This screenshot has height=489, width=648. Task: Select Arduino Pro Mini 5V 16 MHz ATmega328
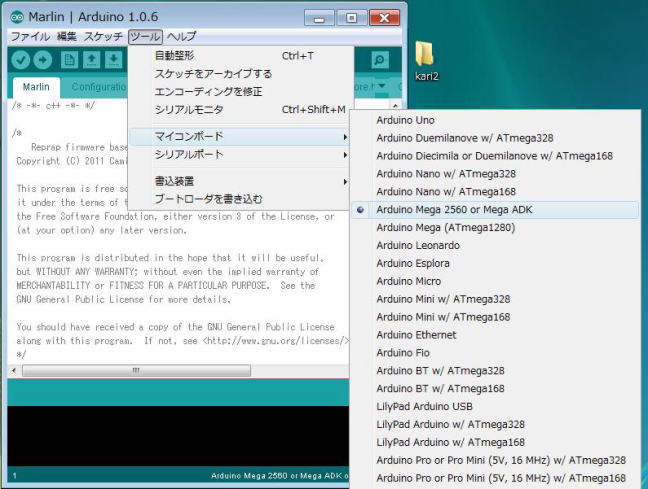pyautogui.click(x=495, y=460)
